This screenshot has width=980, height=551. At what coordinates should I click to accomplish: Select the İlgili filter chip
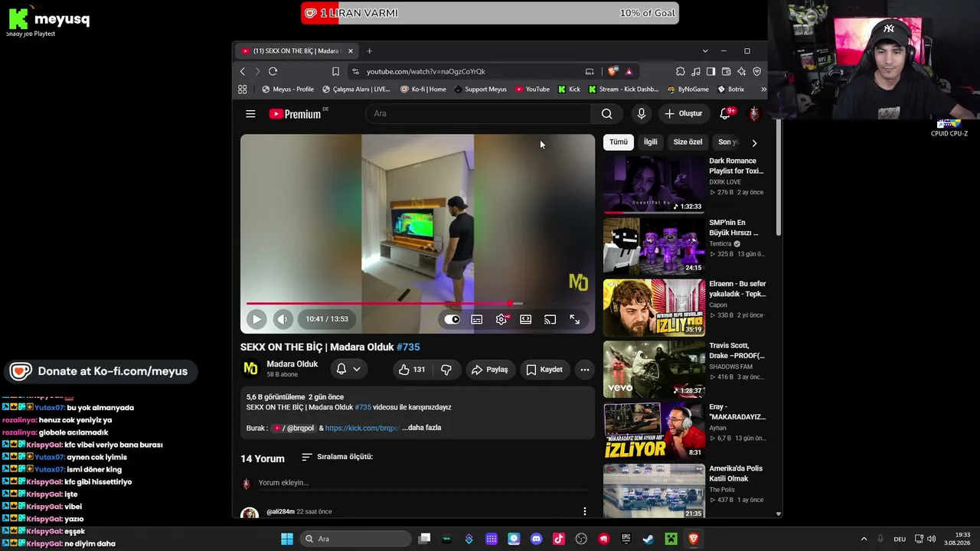tap(651, 142)
